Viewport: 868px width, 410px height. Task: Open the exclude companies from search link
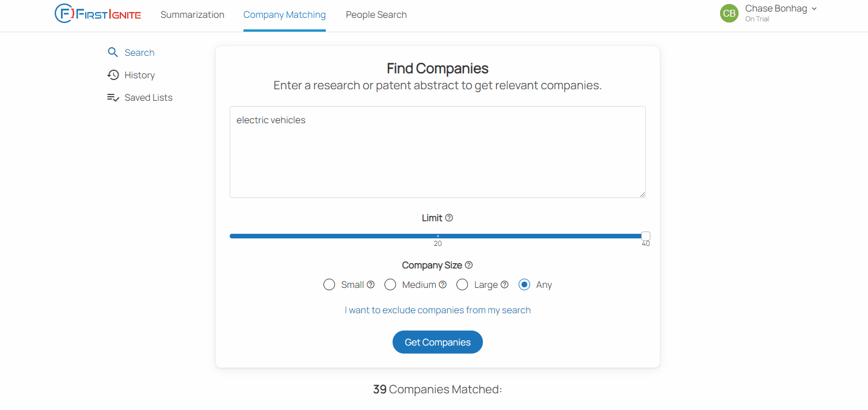click(437, 310)
